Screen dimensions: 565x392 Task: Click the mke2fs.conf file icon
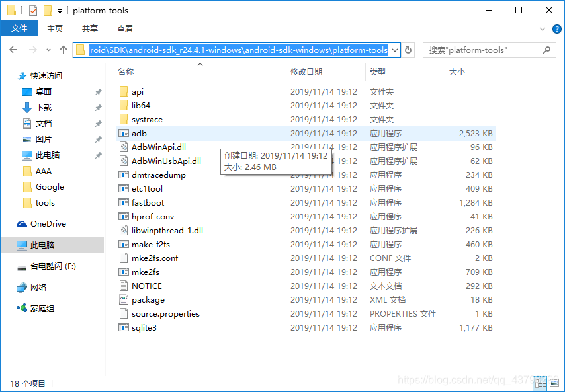click(124, 258)
